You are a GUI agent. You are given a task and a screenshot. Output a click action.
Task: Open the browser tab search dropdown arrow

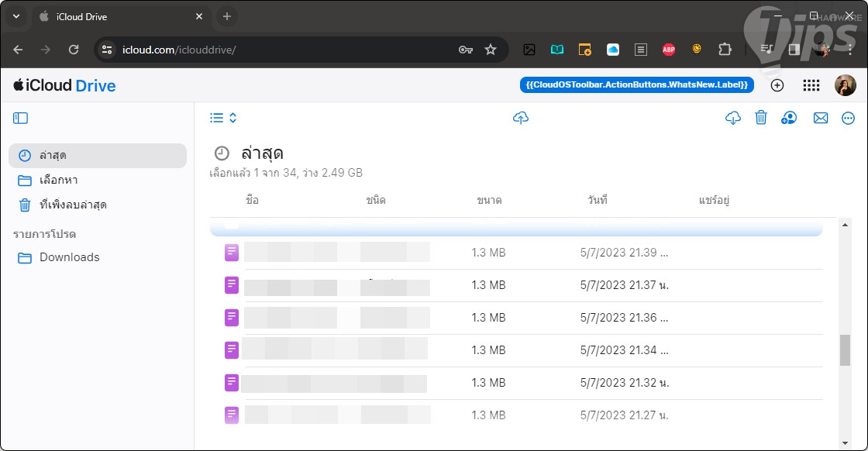(15, 16)
